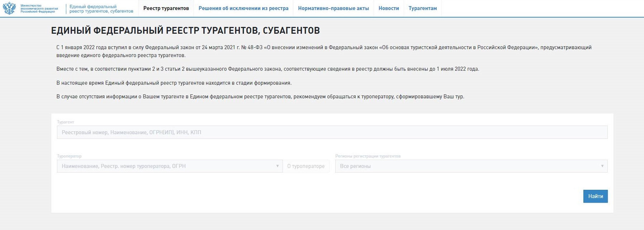Click the "О туроператоре" button

[306, 166]
